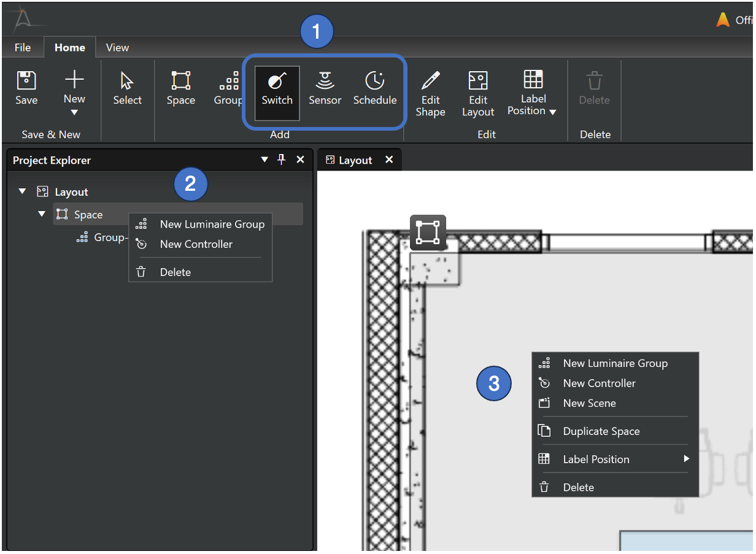Viewport: 756px width, 554px height.
Task: Collapse the Layout tree node
Action: (x=22, y=191)
